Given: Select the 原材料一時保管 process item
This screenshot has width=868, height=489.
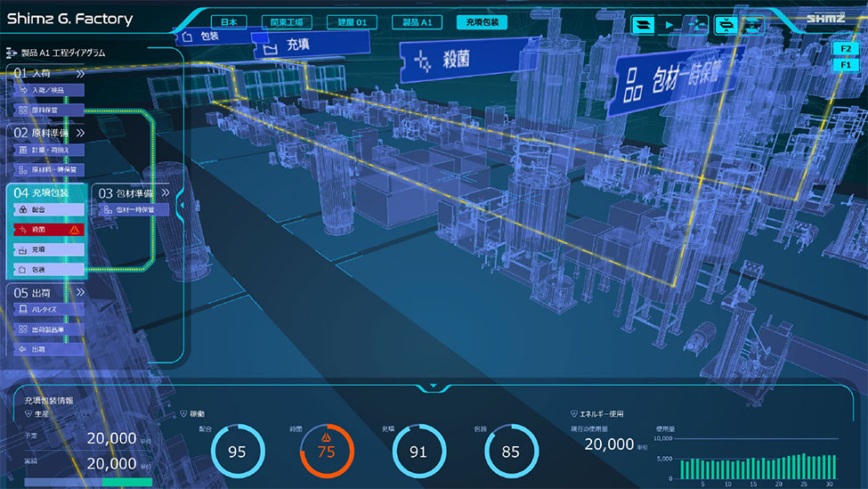Looking at the screenshot, I should coord(49,170).
